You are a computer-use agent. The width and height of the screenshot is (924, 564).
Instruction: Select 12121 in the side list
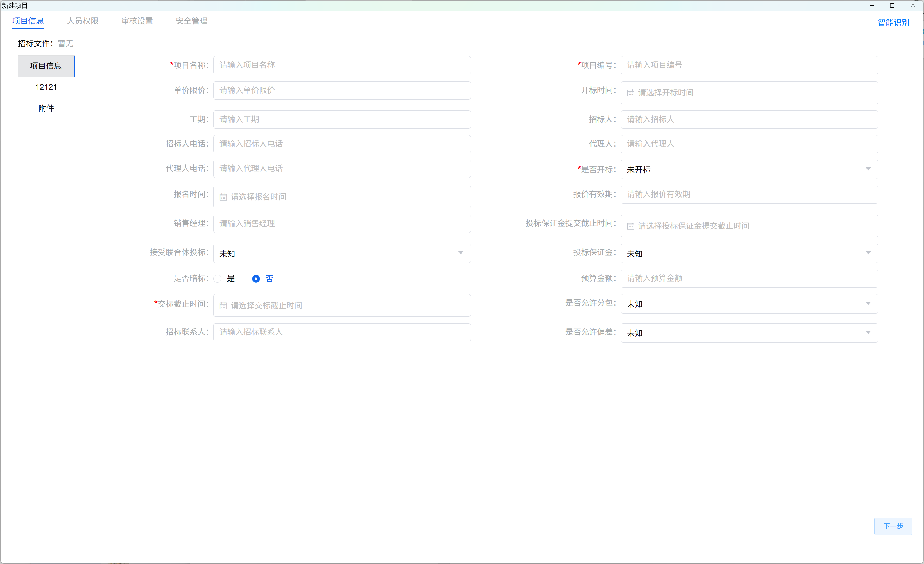[x=46, y=87]
